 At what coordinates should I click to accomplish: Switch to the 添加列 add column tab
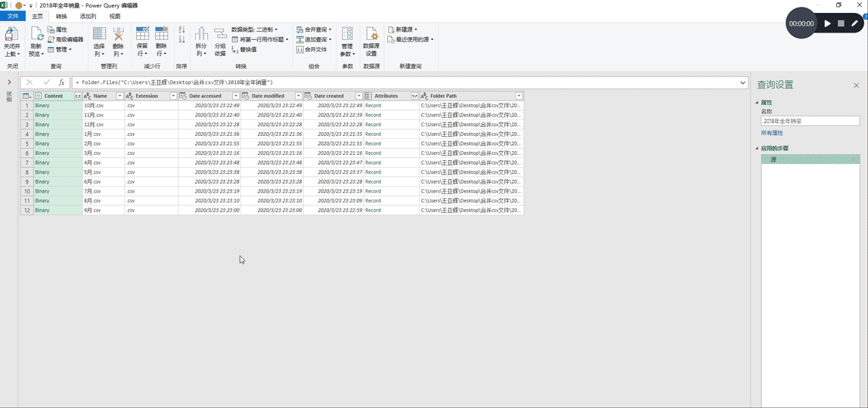88,16
